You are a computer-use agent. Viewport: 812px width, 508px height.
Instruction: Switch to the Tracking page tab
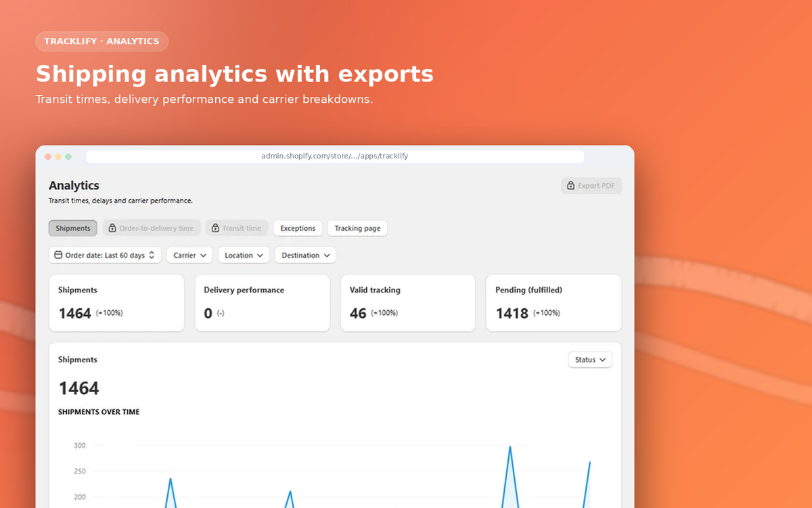[x=357, y=228]
